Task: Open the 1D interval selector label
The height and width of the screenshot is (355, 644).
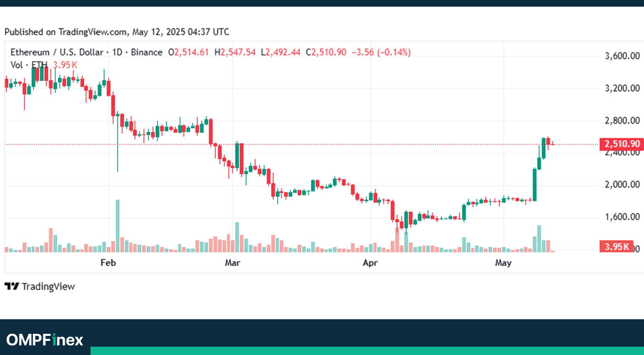Action: 117,52
